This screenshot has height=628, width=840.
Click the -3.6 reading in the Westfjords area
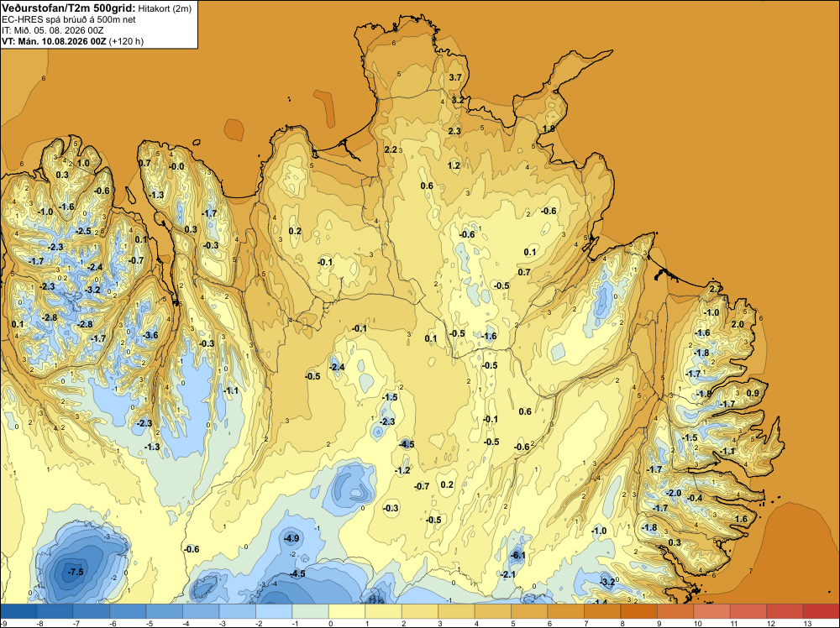point(151,336)
